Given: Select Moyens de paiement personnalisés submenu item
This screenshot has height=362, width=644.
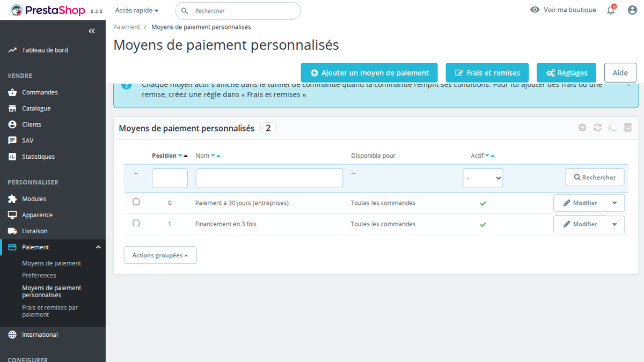Looking at the screenshot, I should tap(52, 291).
